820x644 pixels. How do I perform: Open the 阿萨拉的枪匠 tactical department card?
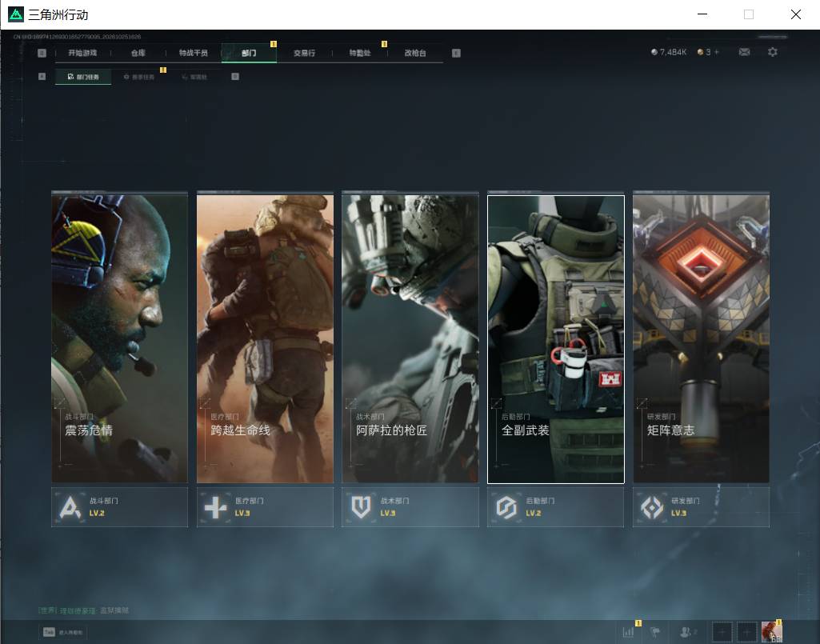point(410,338)
